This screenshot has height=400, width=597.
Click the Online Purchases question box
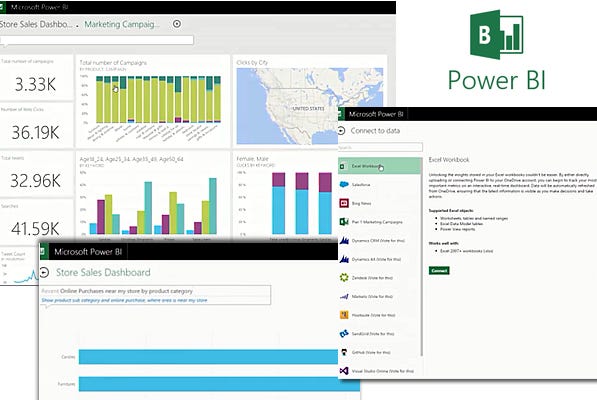point(156,291)
